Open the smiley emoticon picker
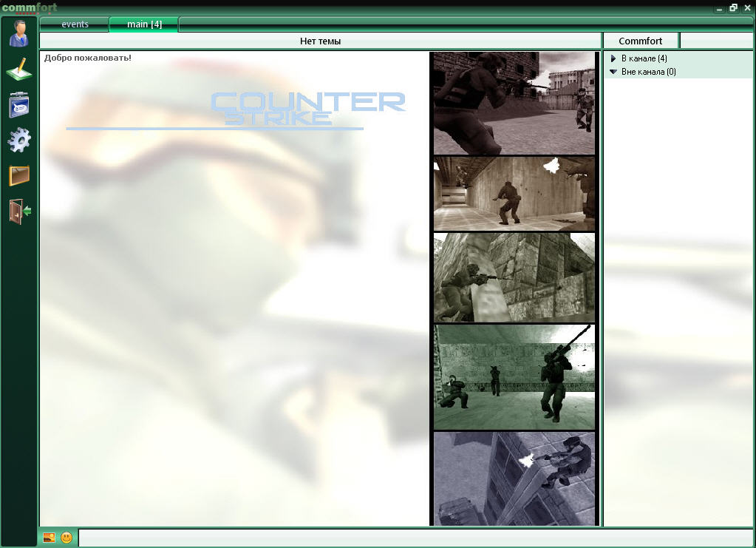The image size is (756, 548). (x=67, y=538)
